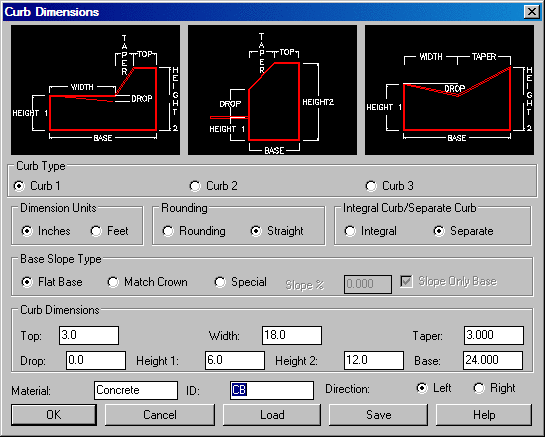The width and height of the screenshot is (545, 437).
Task: Click the Width input field
Action: coord(292,335)
